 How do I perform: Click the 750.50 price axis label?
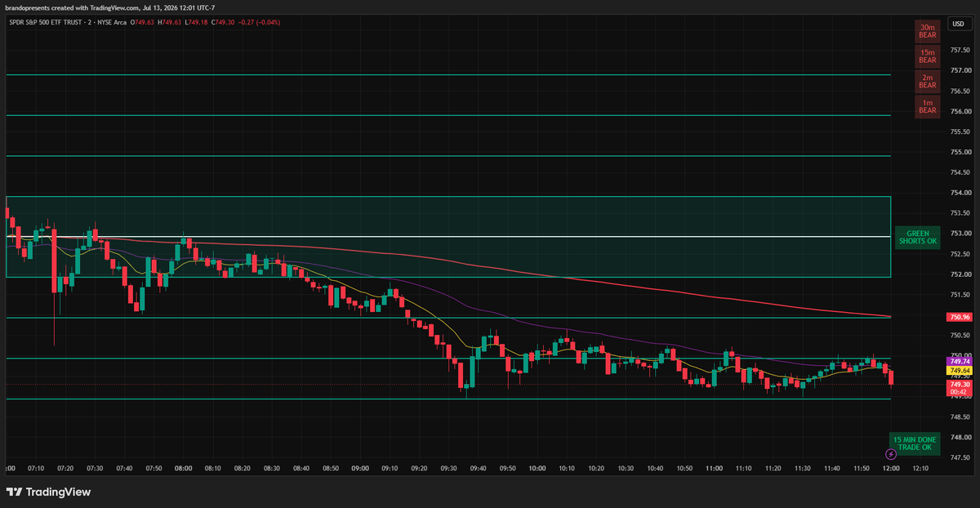[960, 336]
